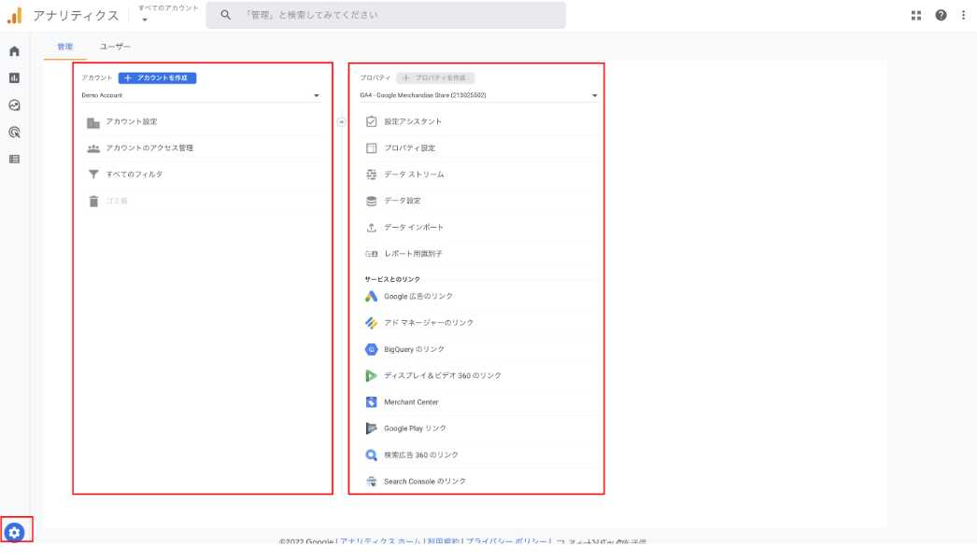
Task: Click the Display & Video 360 logo icon
Action: [372, 375]
